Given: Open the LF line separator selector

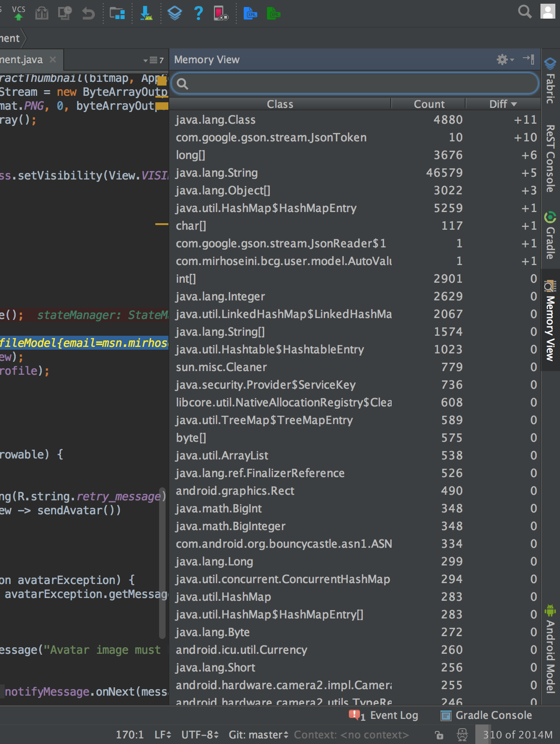Looking at the screenshot, I should [x=162, y=735].
